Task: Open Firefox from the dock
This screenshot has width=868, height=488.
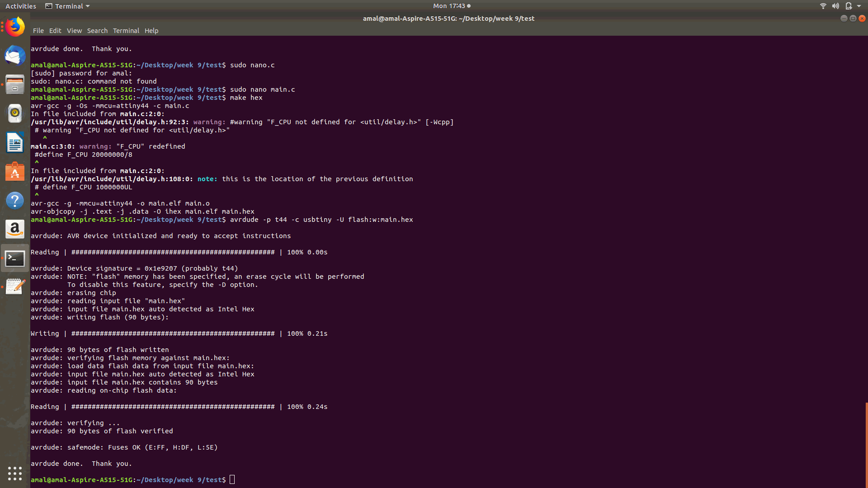Action: coord(15,27)
